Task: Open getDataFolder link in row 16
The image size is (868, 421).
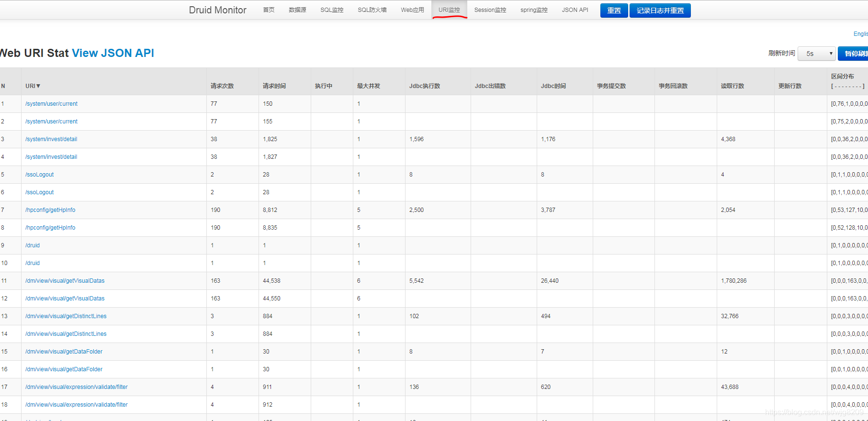Action: pyautogui.click(x=64, y=369)
